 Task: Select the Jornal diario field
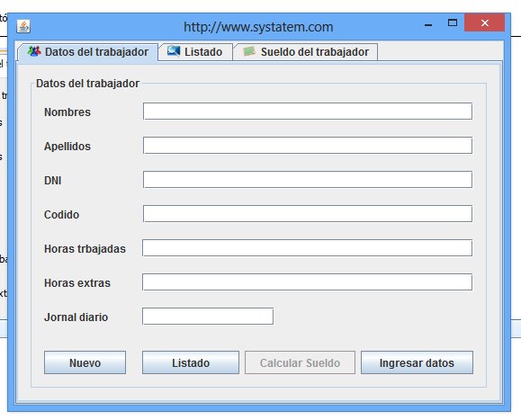[208, 317]
